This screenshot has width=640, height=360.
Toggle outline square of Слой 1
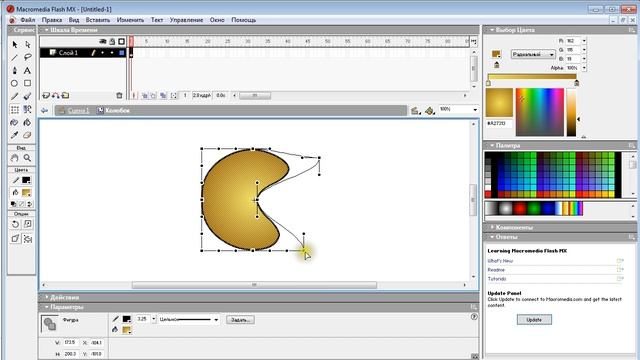click(122, 53)
